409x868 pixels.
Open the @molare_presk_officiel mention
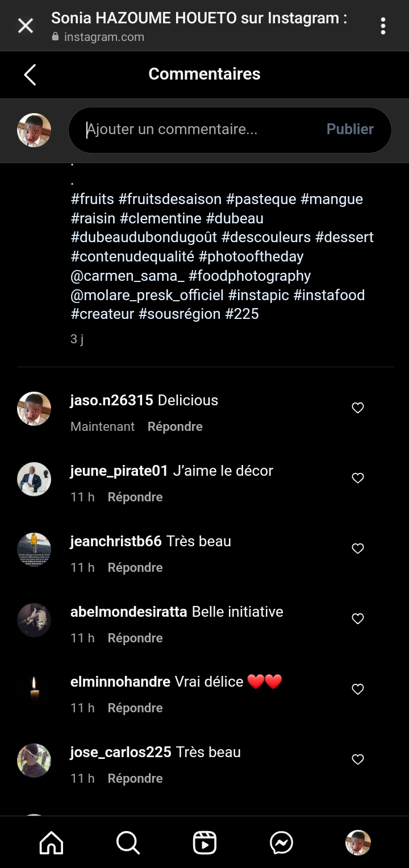147,296
